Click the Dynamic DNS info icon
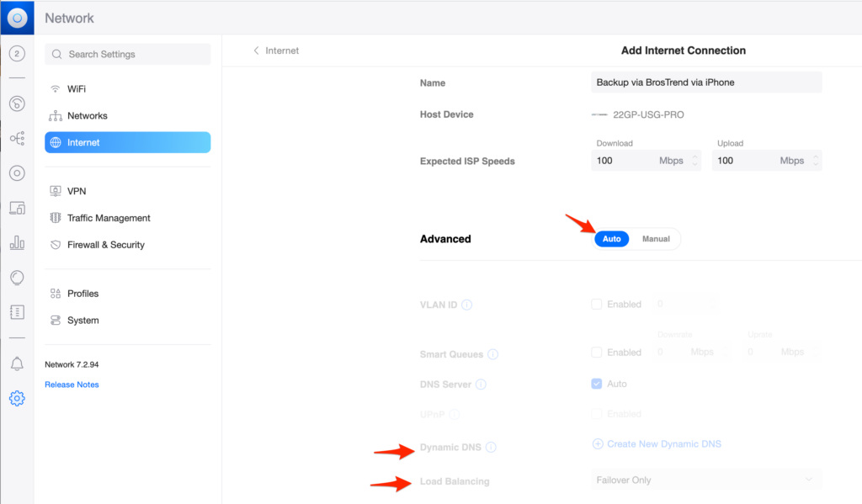The image size is (862, 504). click(x=491, y=448)
